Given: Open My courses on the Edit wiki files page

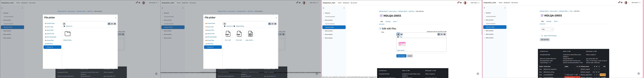Looking at the screenshot, I should tap(354, 3).
